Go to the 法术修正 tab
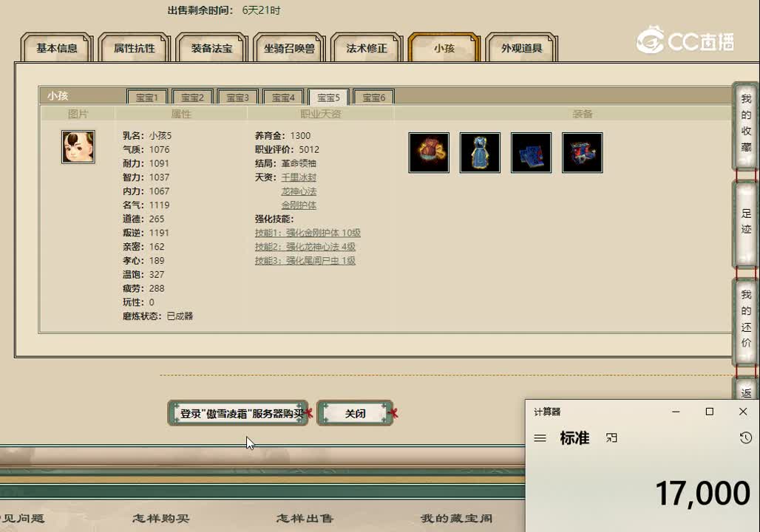Image resolution: width=760 pixels, height=532 pixels. [x=367, y=48]
